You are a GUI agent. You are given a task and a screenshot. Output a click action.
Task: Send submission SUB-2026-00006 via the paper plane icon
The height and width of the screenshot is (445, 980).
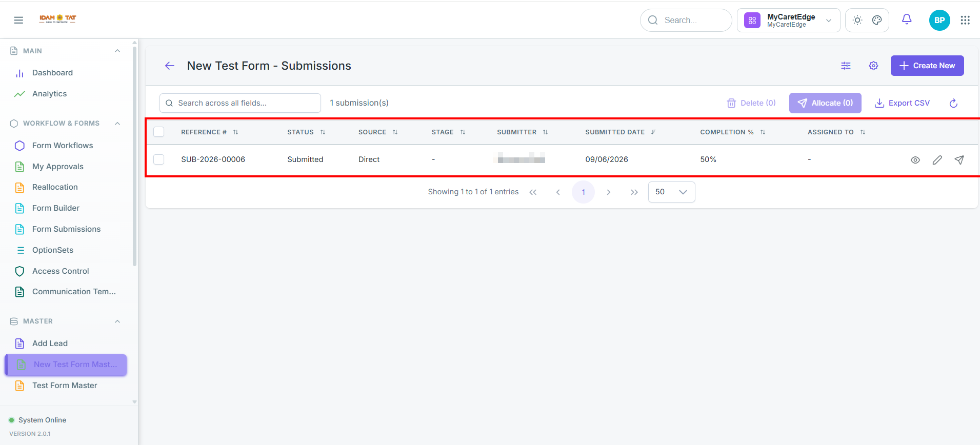pyautogui.click(x=959, y=160)
